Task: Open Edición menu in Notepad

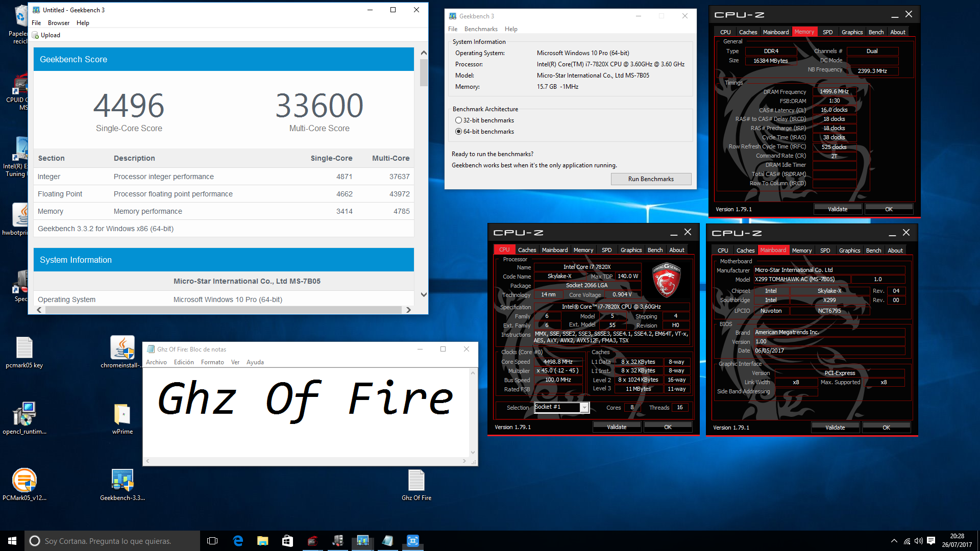Action: click(x=184, y=362)
